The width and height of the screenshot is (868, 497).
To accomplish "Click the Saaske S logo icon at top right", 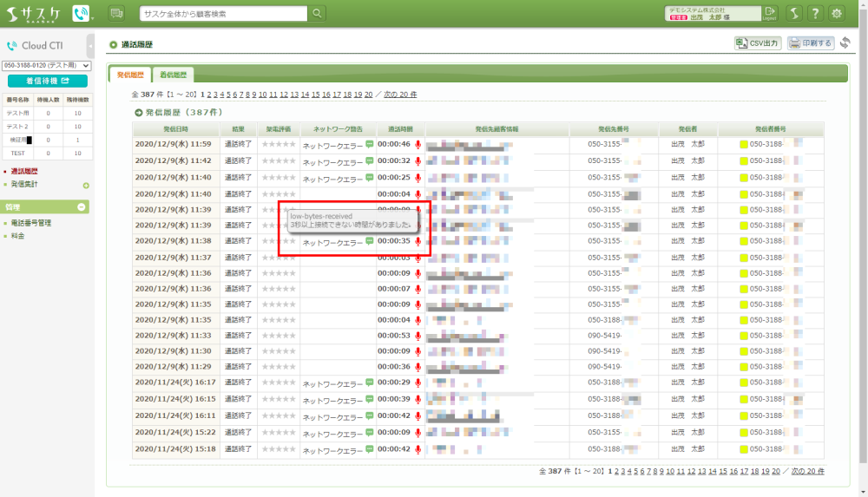I will point(793,13).
